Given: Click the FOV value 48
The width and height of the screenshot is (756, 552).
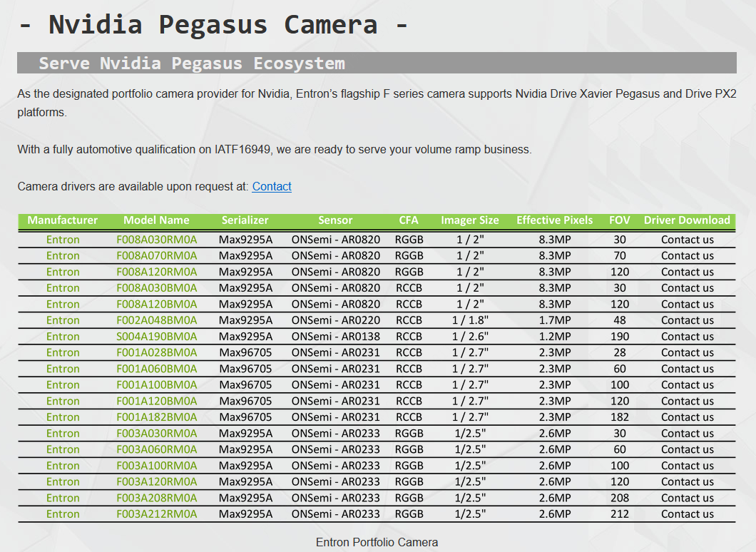Looking at the screenshot, I should (x=620, y=320).
